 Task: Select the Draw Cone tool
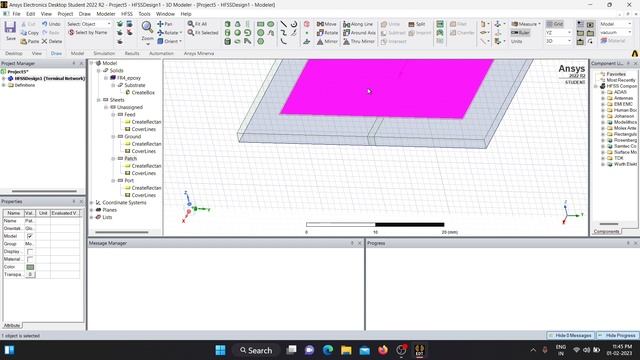coord(238,24)
